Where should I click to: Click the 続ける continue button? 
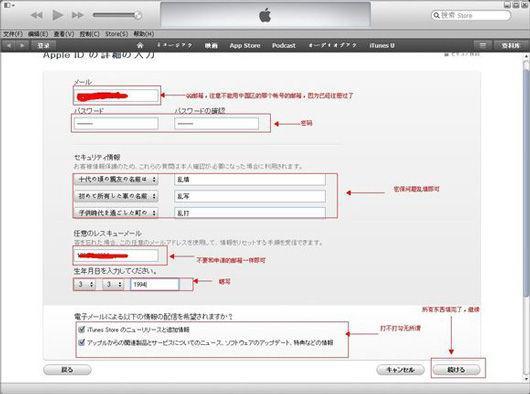(456, 370)
